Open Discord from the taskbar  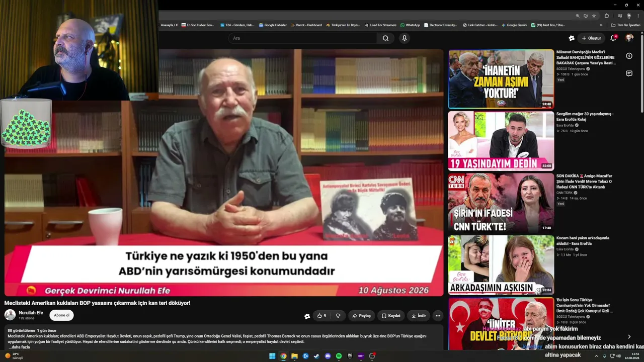pyautogui.click(x=328, y=356)
